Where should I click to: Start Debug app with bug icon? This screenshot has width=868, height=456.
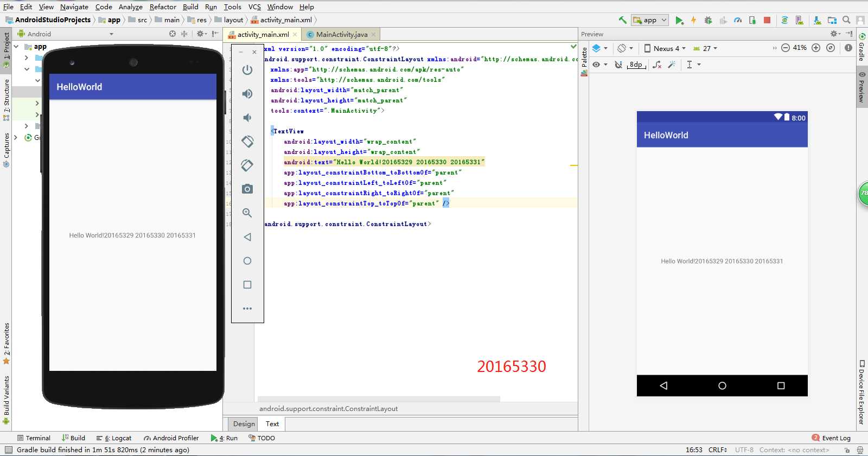coord(708,20)
